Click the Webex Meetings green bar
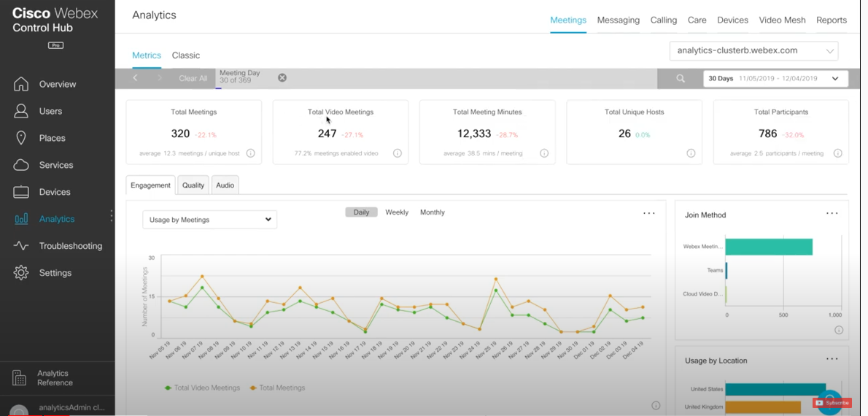The height and width of the screenshot is (416, 868). tap(769, 247)
